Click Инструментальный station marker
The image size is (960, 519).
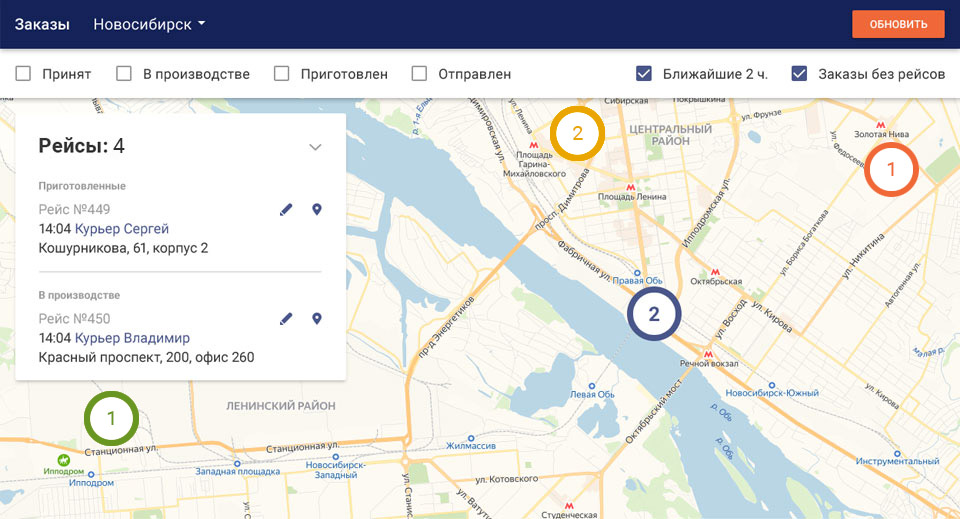(x=897, y=454)
